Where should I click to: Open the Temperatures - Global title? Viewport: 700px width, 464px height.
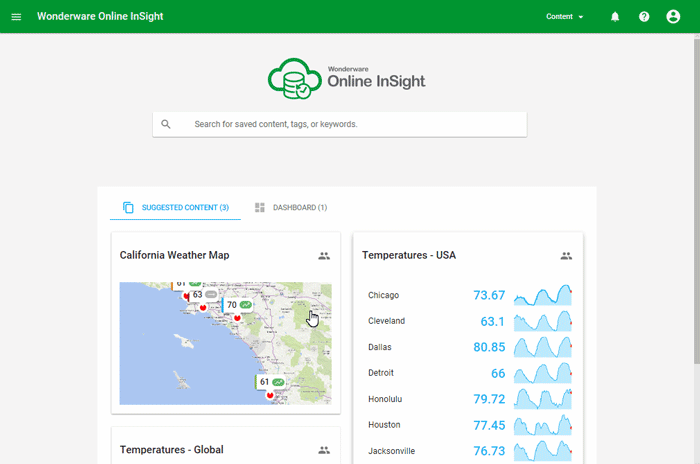click(x=171, y=449)
